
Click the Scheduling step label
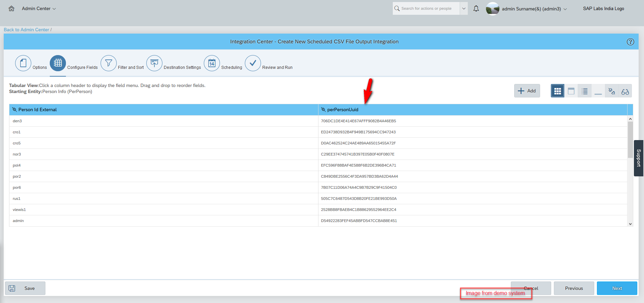pos(232,68)
